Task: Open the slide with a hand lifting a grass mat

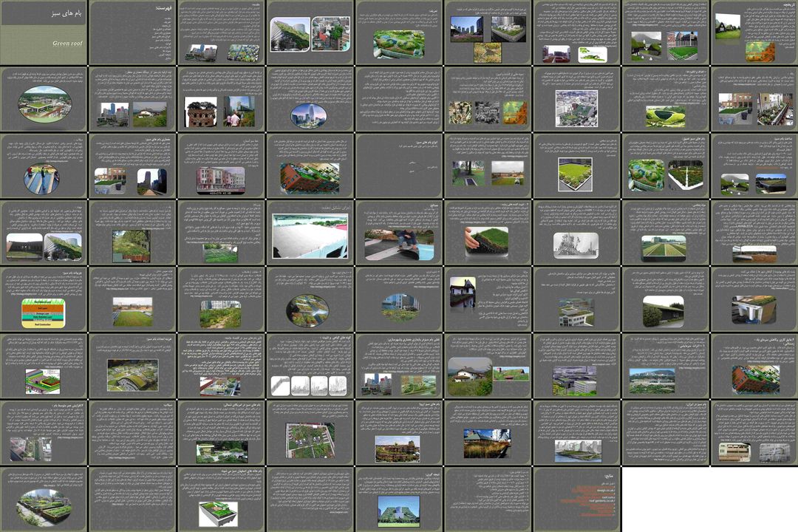Action: 488,233
